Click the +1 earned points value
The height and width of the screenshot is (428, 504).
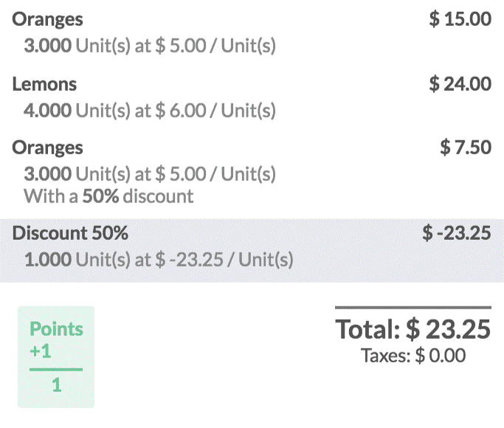click(x=41, y=351)
